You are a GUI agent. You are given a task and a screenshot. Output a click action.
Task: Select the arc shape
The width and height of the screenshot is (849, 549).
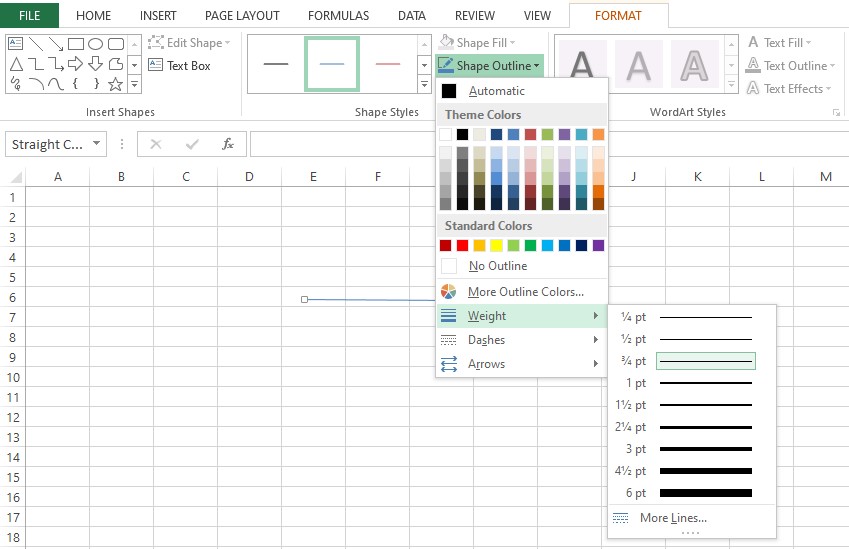point(36,84)
